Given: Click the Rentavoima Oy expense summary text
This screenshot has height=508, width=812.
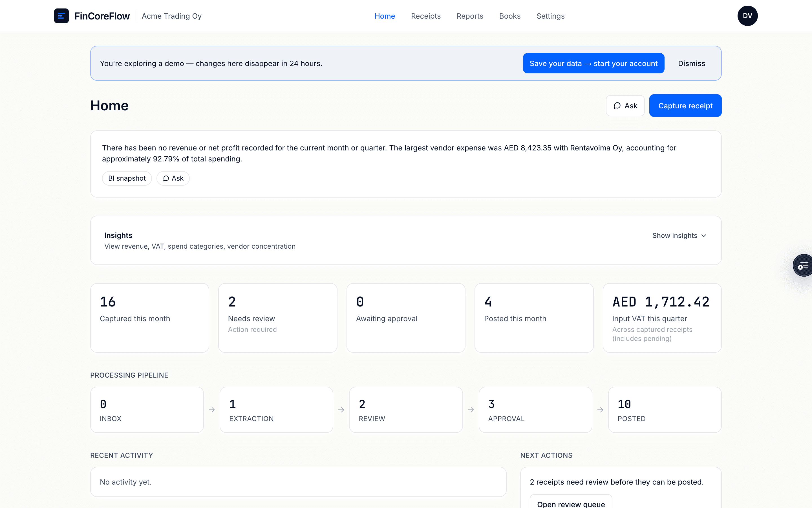Looking at the screenshot, I should point(389,153).
